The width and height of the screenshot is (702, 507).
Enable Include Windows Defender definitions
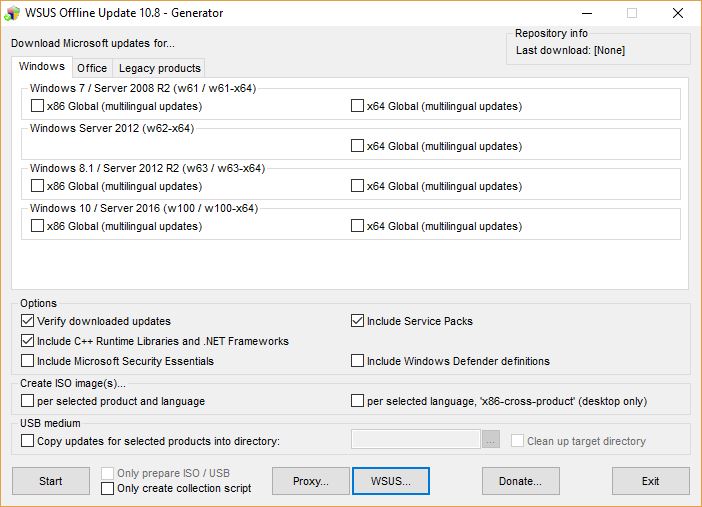coord(357,361)
